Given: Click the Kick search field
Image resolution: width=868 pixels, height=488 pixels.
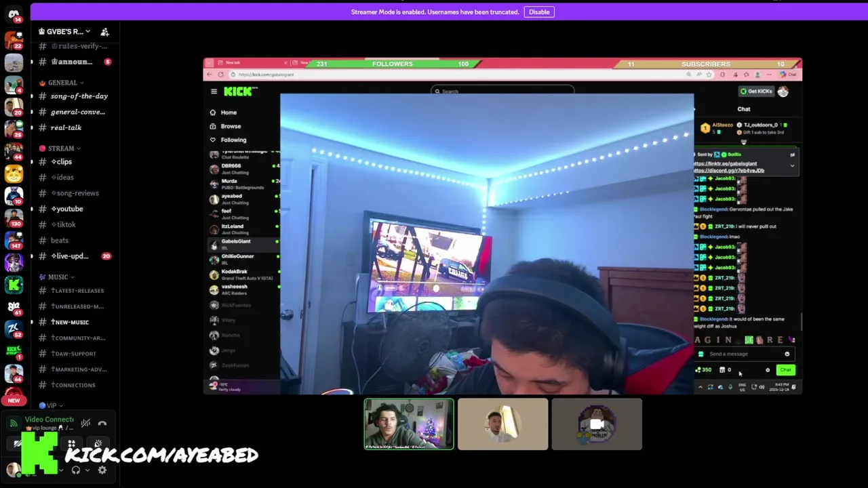Looking at the screenshot, I should (502, 91).
